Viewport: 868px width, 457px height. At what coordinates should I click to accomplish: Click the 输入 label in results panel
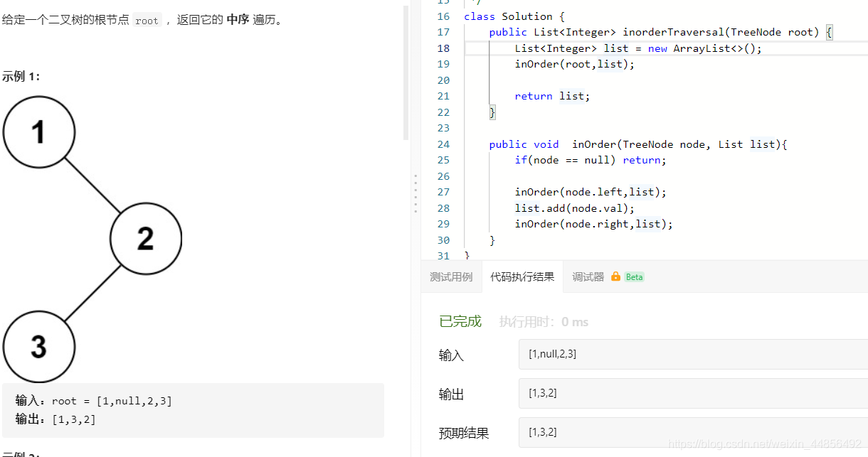point(451,355)
